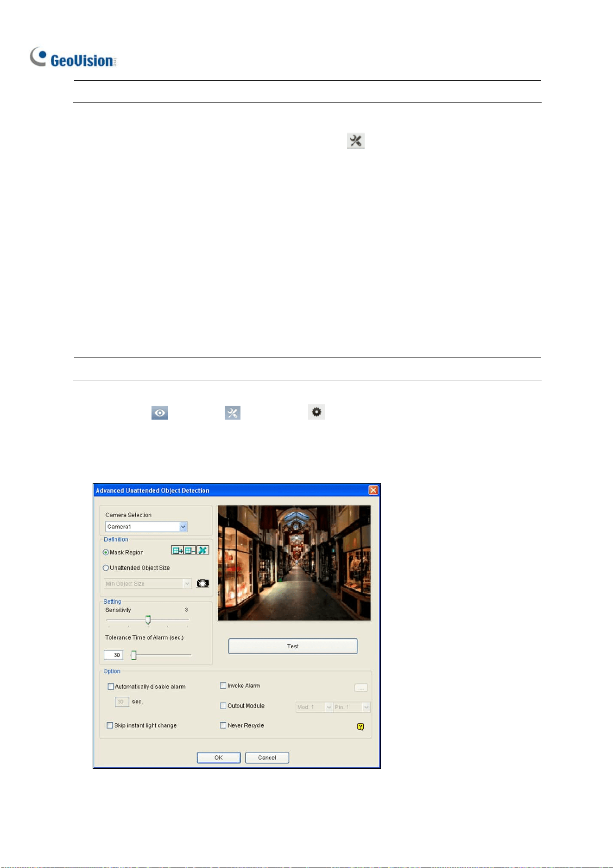This screenshot has width=613, height=868.
Task: Click the eye-shaped monitoring icon
Action: pyautogui.click(x=160, y=413)
